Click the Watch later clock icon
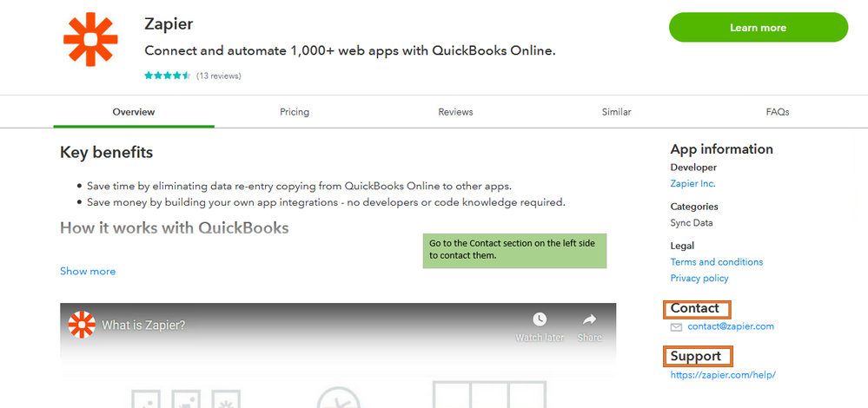Screen dimensions: 868x408 coord(540,319)
